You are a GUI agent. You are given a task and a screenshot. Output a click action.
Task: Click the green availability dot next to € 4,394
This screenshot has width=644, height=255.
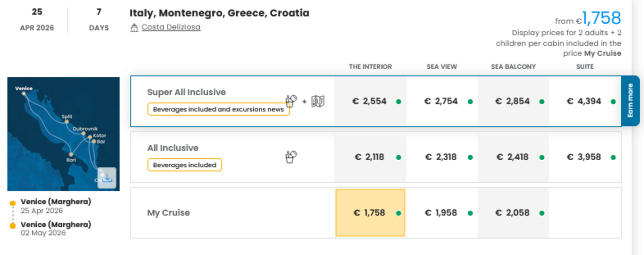612,101
